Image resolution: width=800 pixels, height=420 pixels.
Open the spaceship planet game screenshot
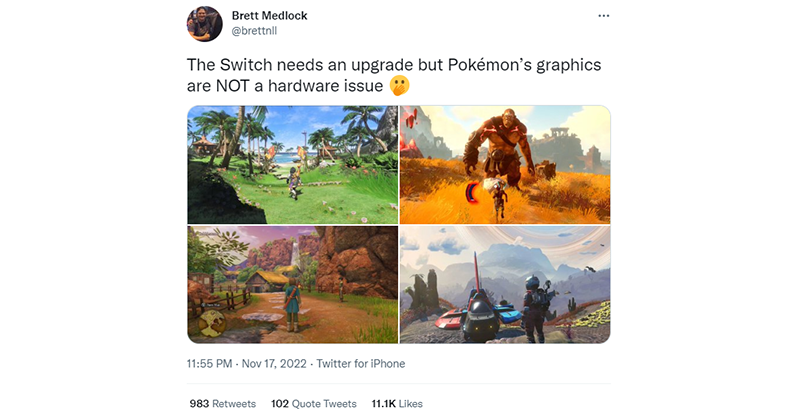tap(505, 285)
